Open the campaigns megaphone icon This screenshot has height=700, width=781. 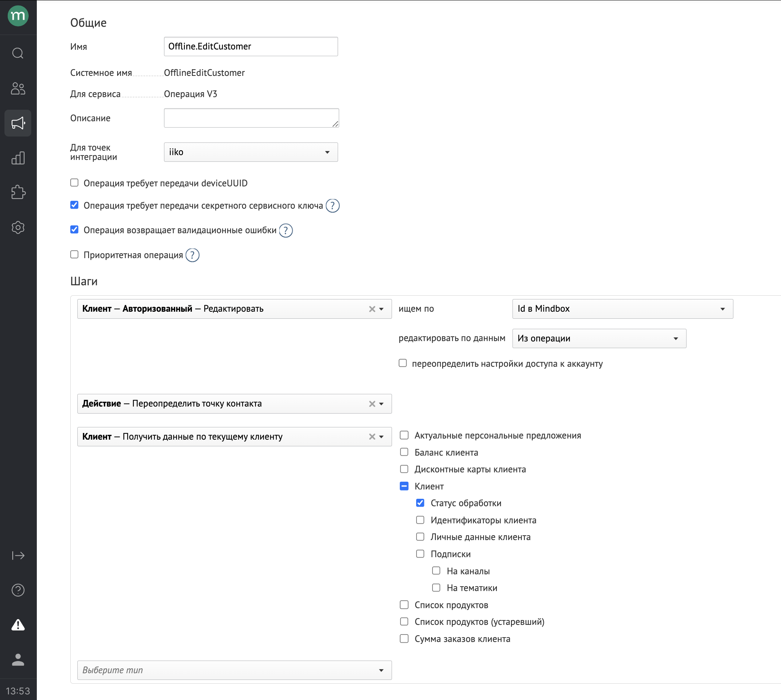click(x=18, y=123)
